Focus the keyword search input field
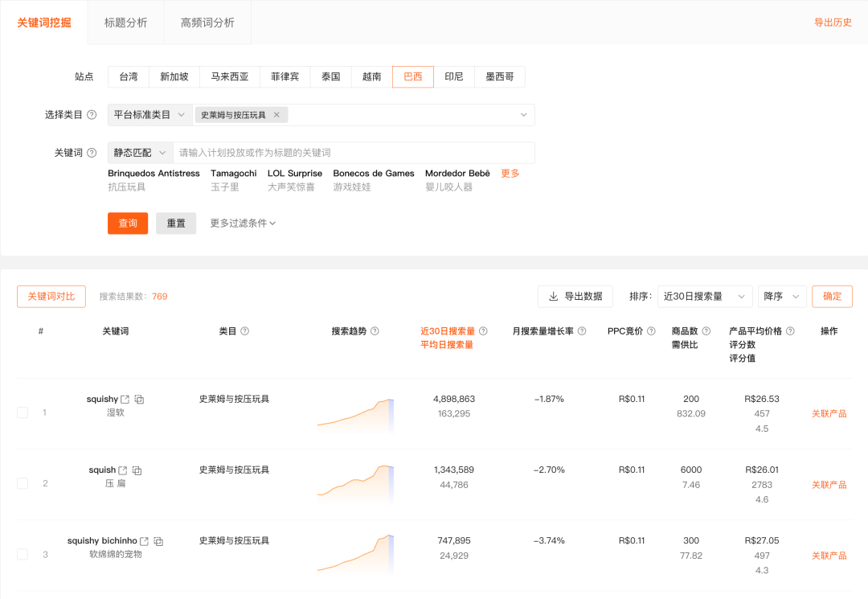 tap(354, 152)
